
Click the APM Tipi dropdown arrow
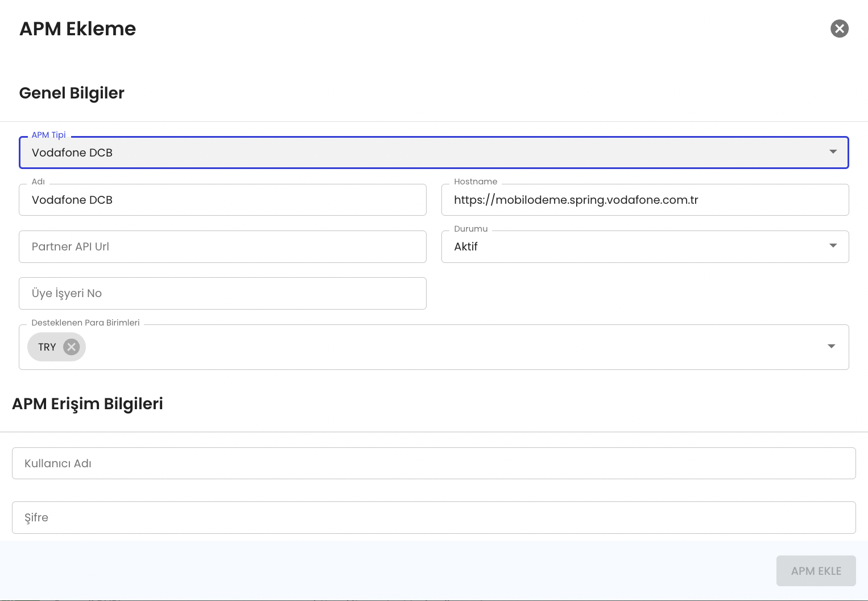pyautogui.click(x=833, y=152)
